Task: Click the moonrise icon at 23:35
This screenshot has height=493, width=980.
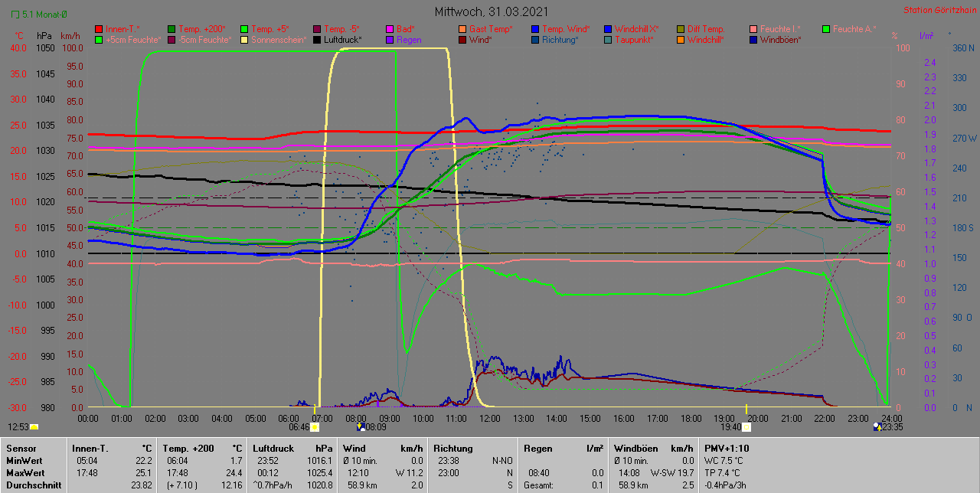Action: coord(877,426)
